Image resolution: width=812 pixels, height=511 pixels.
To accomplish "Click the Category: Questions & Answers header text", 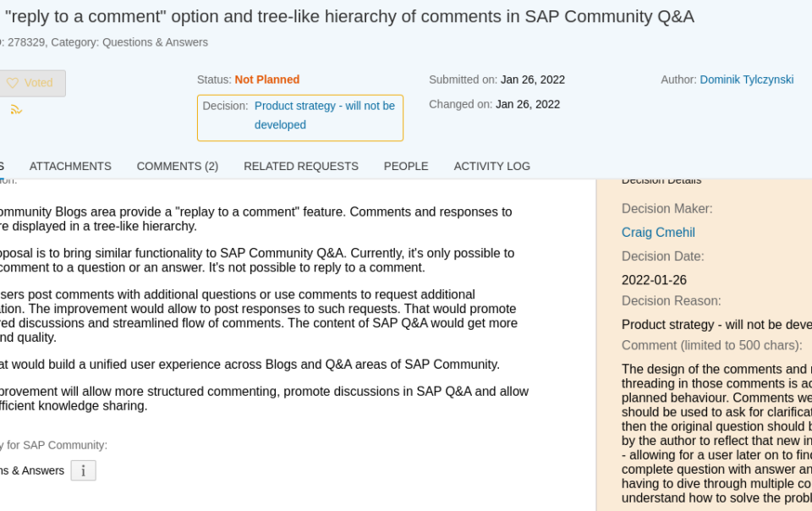I will click(129, 42).
